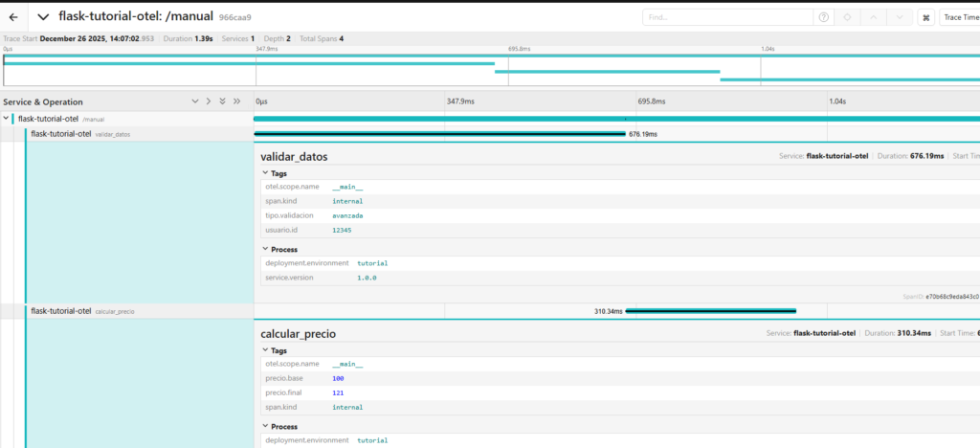Collapse the trace header with the title chevron

pyautogui.click(x=44, y=17)
